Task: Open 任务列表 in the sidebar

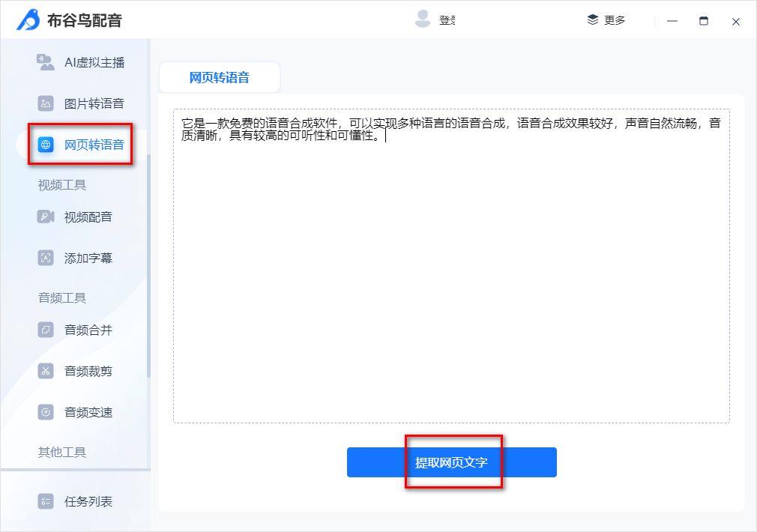Action: (x=88, y=501)
